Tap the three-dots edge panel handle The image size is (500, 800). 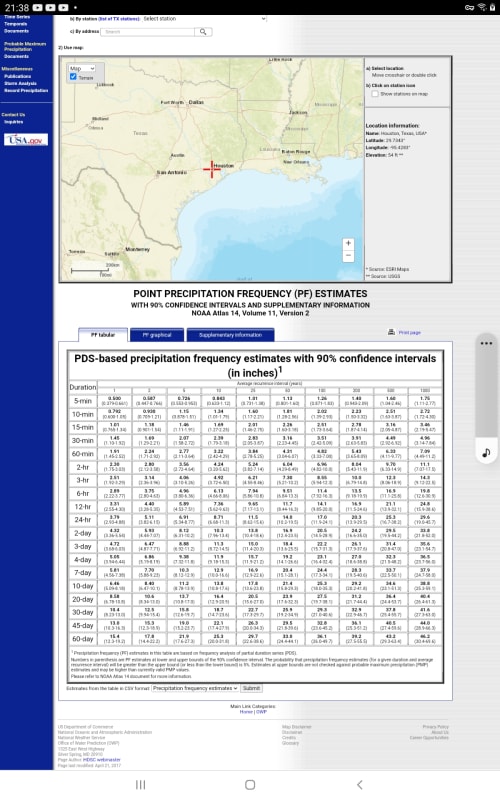pos(486,343)
